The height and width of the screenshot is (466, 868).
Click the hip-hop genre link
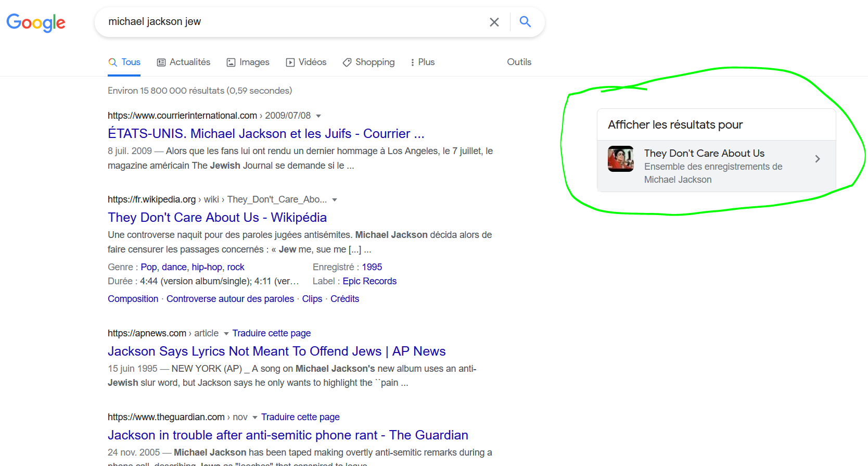coord(207,267)
